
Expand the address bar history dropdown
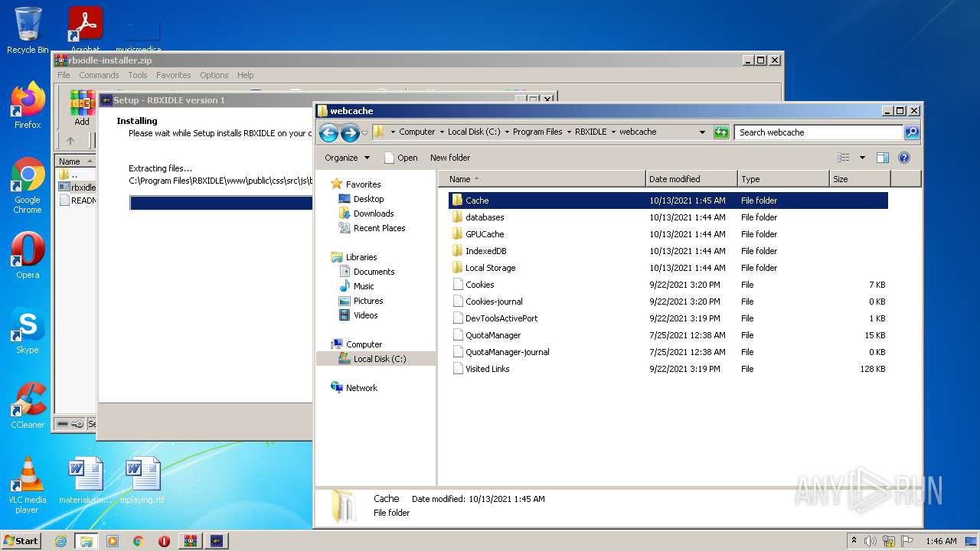[x=702, y=132]
